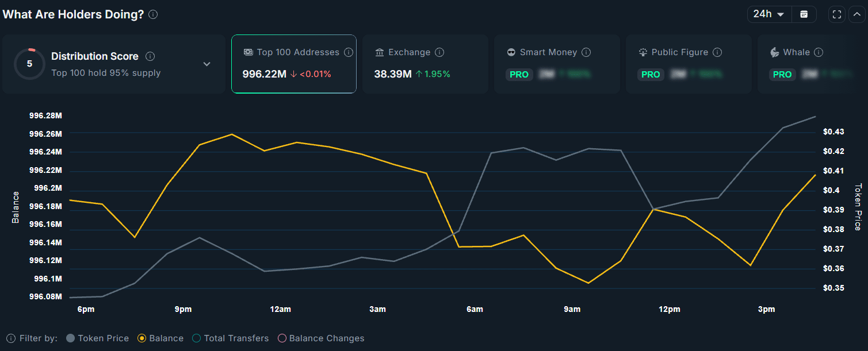Expand the Distribution Score card chevron
The image size is (868, 351).
[207, 64]
